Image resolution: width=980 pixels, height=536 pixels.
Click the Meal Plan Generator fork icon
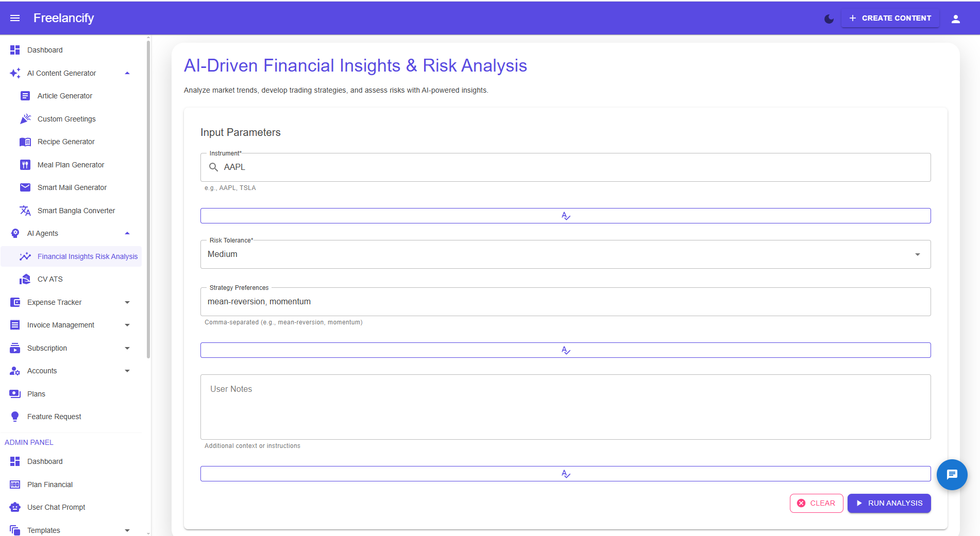click(x=25, y=165)
